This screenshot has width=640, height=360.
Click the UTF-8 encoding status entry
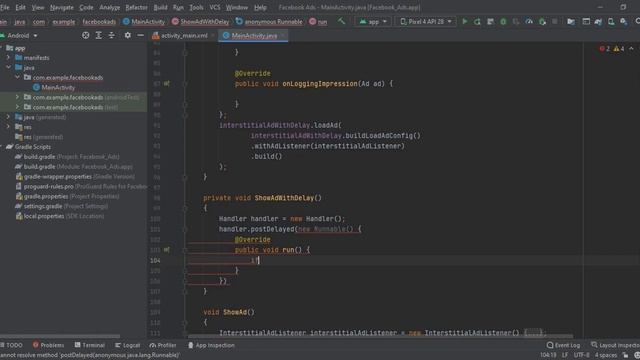(582, 355)
